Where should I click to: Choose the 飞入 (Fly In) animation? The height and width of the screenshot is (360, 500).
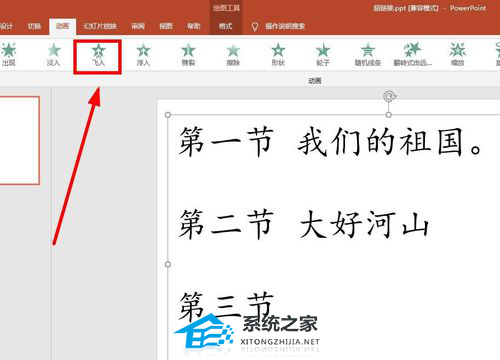pyautogui.click(x=98, y=55)
